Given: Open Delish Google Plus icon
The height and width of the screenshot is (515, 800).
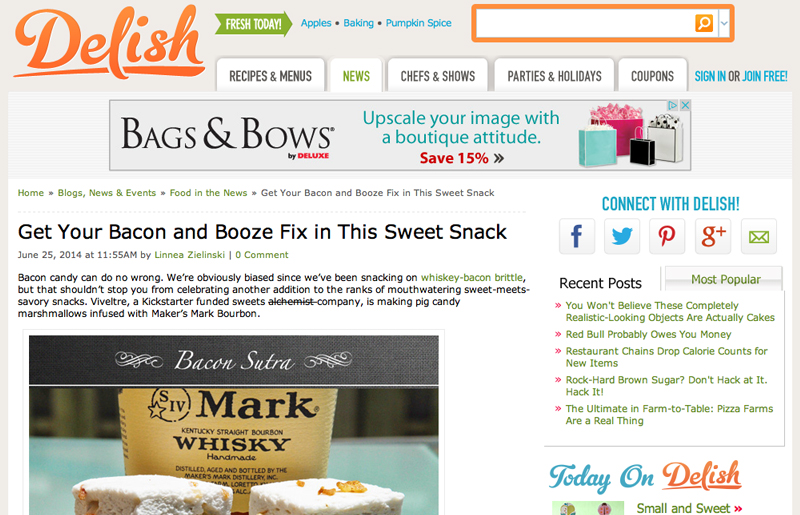Looking at the screenshot, I should pyautogui.click(x=713, y=236).
